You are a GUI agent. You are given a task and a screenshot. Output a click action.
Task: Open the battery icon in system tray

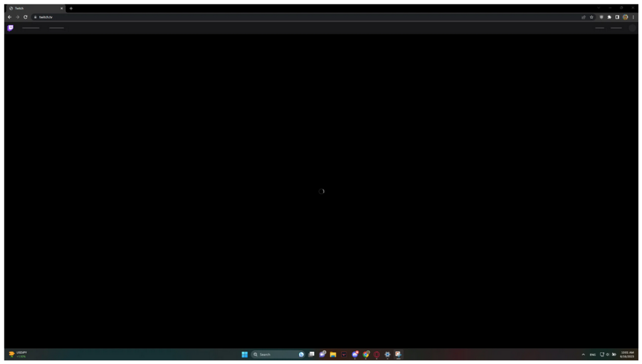pyautogui.click(x=614, y=355)
